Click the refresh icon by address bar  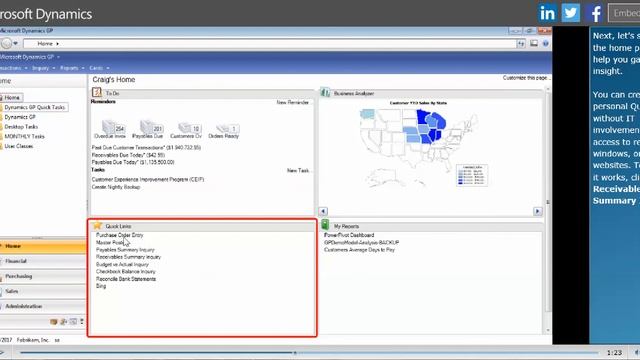tap(521, 43)
